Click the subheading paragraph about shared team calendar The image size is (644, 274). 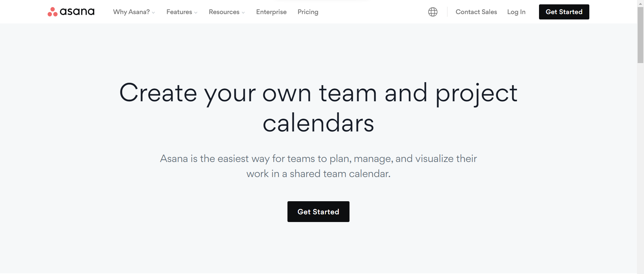click(x=318, y=166)
